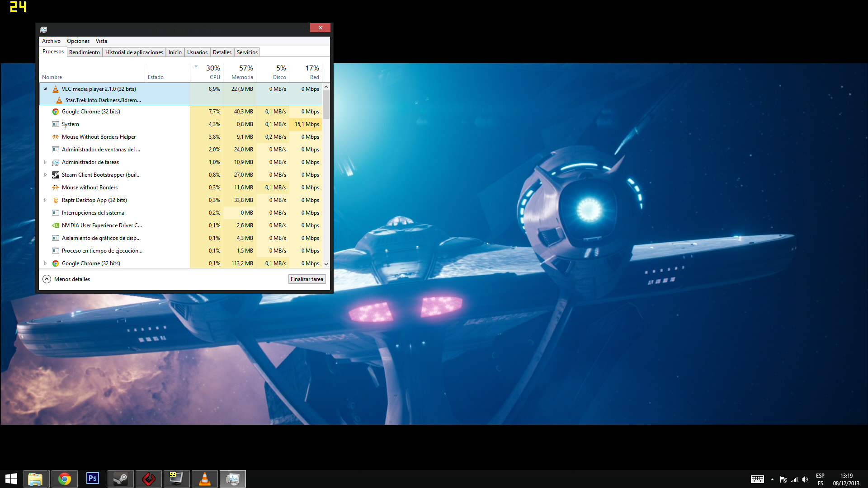
Task: Collapse view with Menos detalles arrow
Action: (x=47, y=279)
